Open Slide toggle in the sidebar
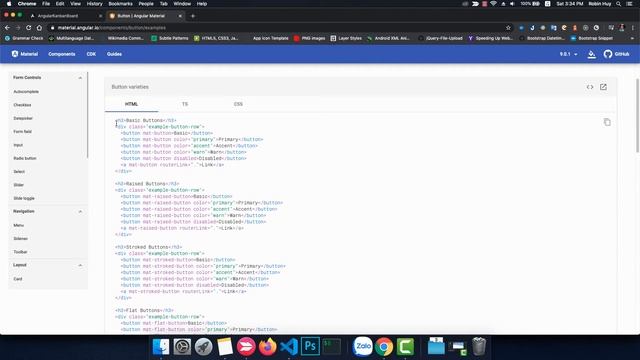The width and height of the screenshot is (640, 360). click(x=24, y=198)
